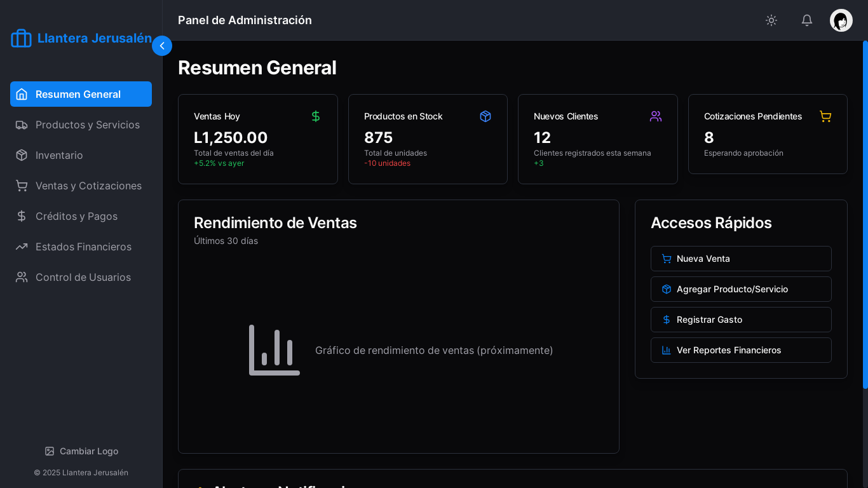Click the Nueva Venta button
Viewport: 868px width, 488px height.
click(x=741, y=259)
